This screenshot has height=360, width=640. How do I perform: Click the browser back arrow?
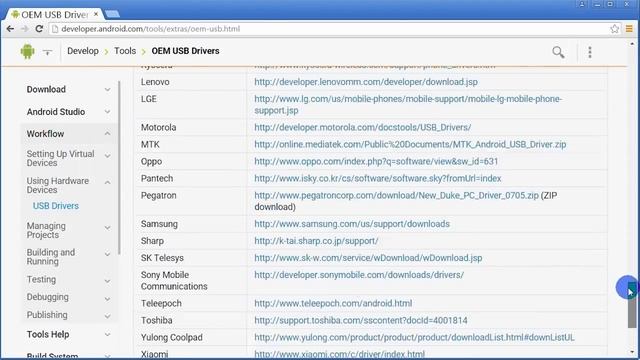click(10, 29)
